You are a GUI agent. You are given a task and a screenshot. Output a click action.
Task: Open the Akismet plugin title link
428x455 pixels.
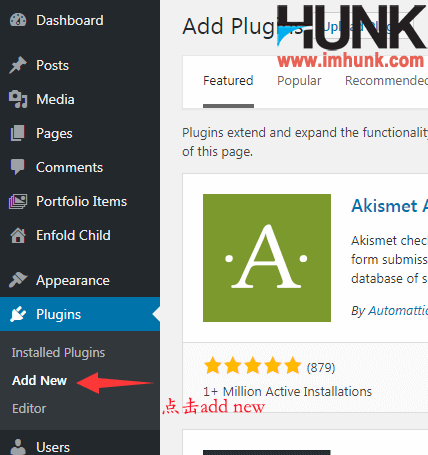[x=389, y=206]
